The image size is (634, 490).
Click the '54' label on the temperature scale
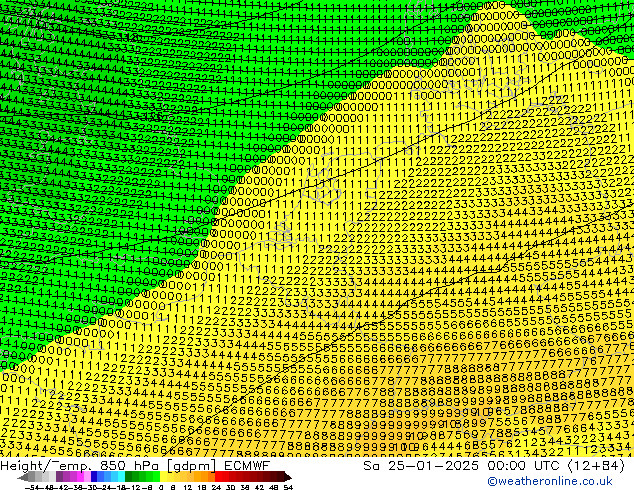point(288,487)
